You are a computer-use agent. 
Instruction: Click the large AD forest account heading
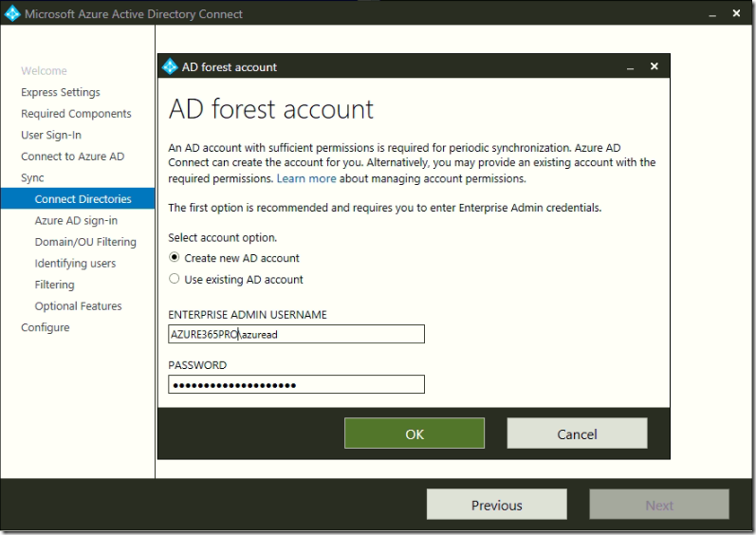pyautogui.click(x=270, y=109)
